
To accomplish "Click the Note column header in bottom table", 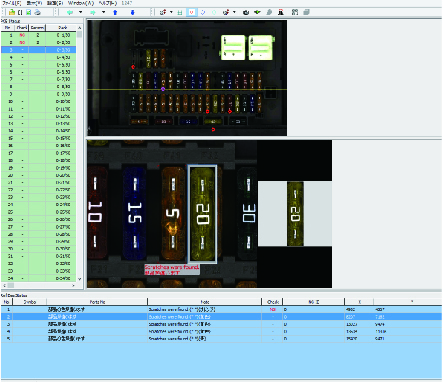I will tap(204, 302).
